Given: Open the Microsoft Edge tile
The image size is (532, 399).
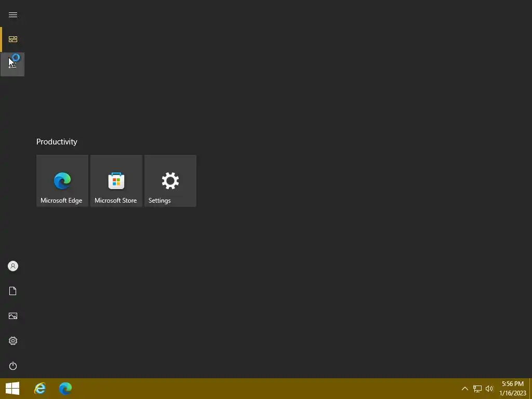Looking at the screenshot, I should click(x=62, y=181).
